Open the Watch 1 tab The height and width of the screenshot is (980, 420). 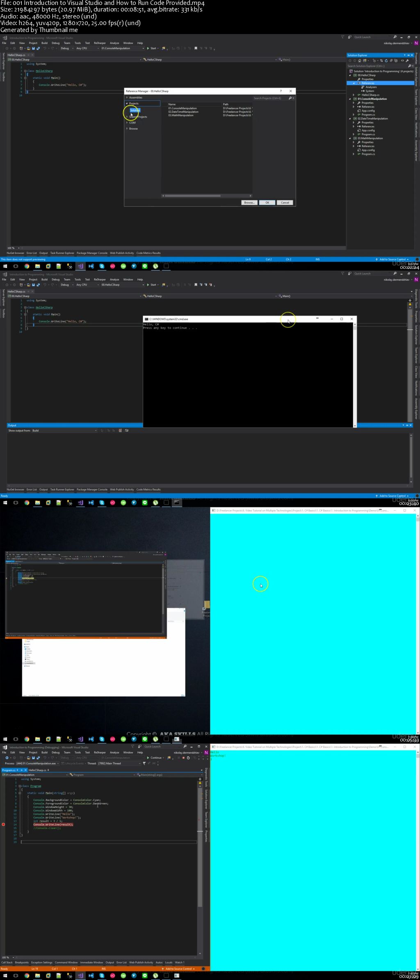click(180, 962)
